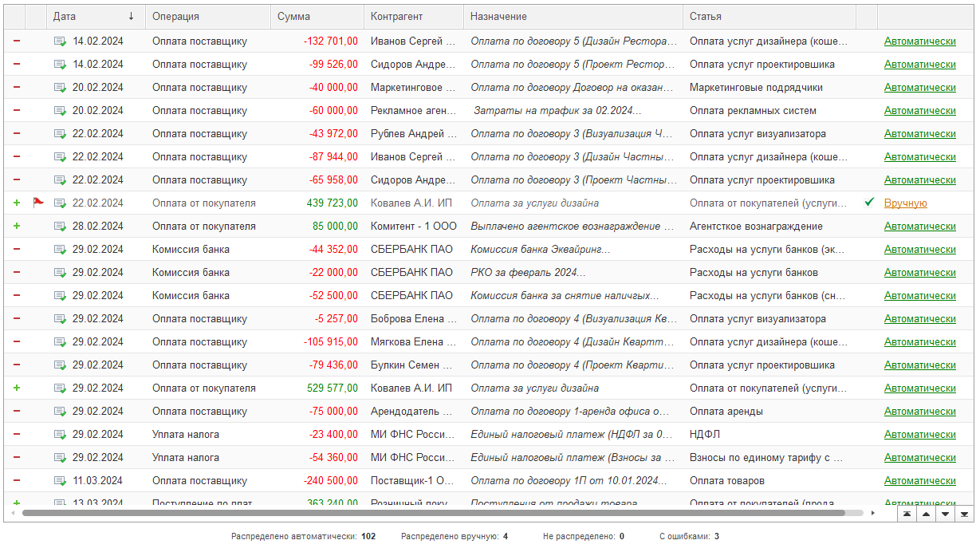
Task: Click the single up arrow navigation button
Action: [x=926, y=514]
